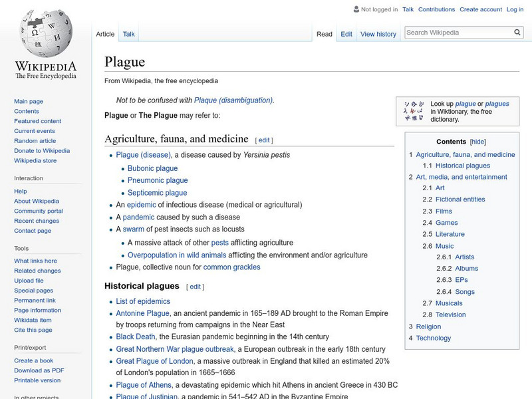Open a Random article from the sidebar
The height and width of the screenshot is (399, 532).
35,140
